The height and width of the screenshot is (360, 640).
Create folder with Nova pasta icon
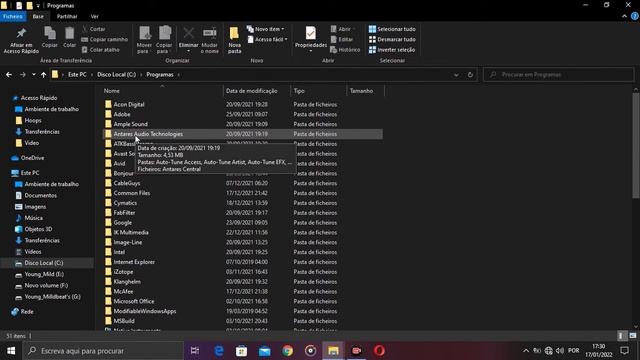234,33
